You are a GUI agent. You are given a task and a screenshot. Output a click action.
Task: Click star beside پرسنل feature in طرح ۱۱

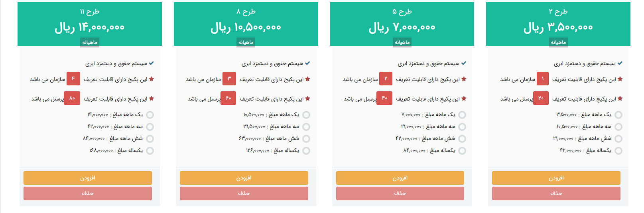pos(152,99)
